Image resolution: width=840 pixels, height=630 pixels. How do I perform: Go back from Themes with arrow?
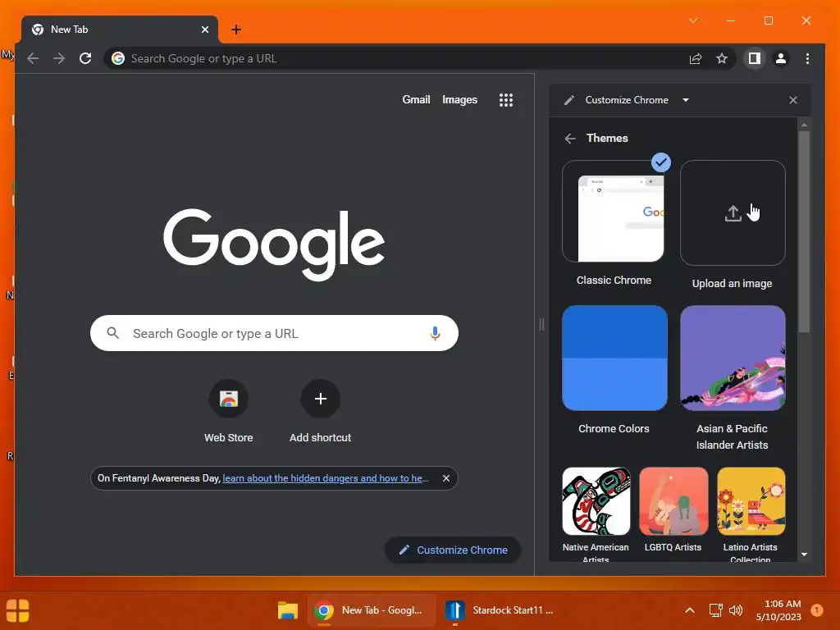point(570,138)
